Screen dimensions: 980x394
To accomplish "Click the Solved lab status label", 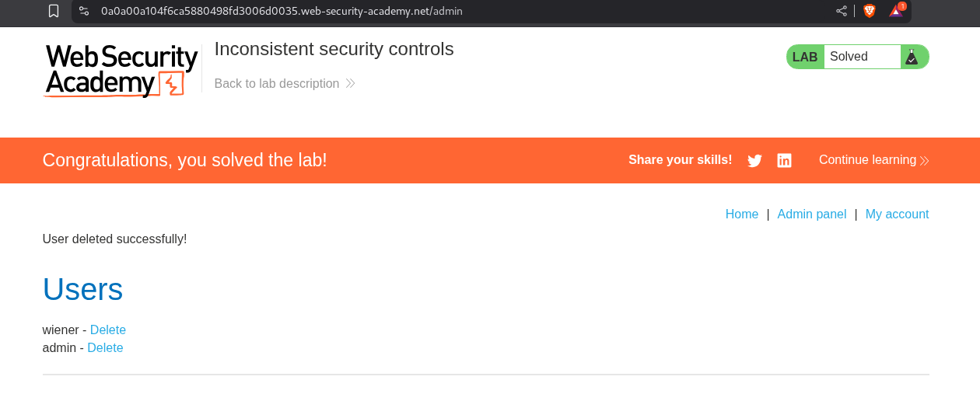I will [849, 57].
